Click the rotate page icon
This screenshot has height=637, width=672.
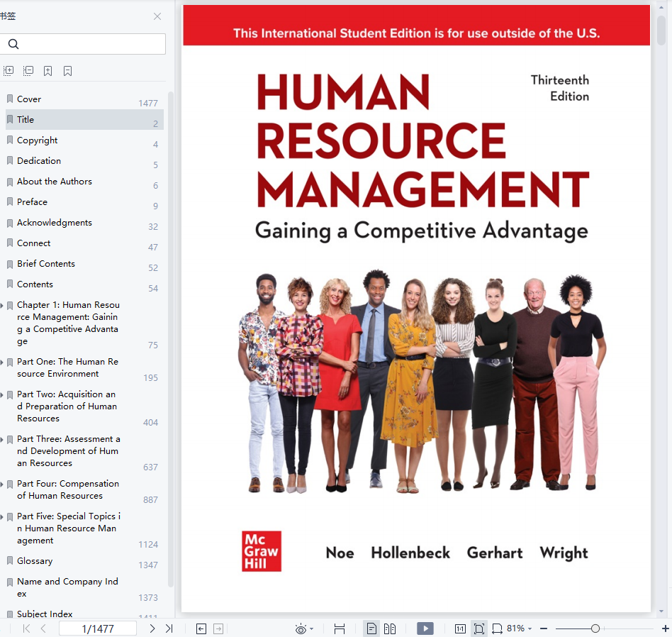pyautogui.click(x=497, y=629)
